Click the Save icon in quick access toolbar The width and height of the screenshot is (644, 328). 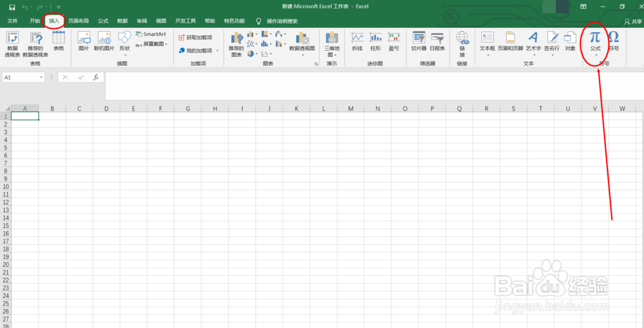[12, 7]
